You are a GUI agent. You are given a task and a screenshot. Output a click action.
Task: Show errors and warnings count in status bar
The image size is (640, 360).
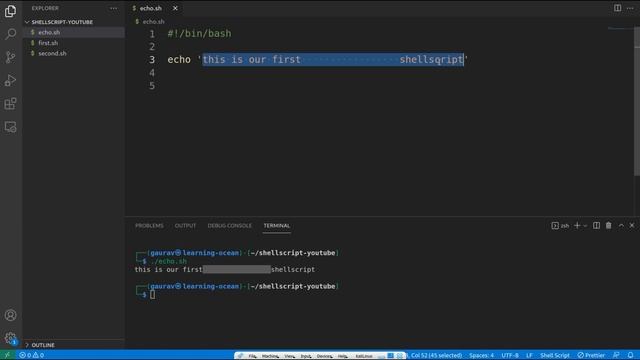click(x=31, y=355)
